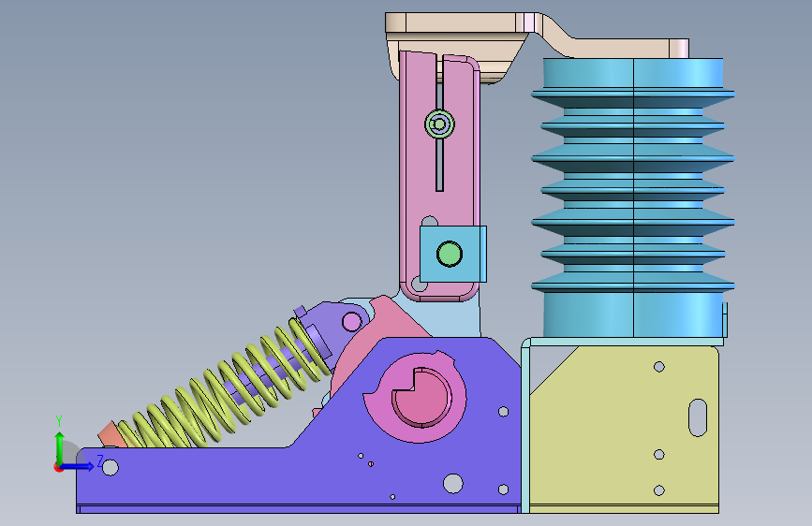Pick the green bolt in the link slot
812x526 pixels.
tap(439, 124)
